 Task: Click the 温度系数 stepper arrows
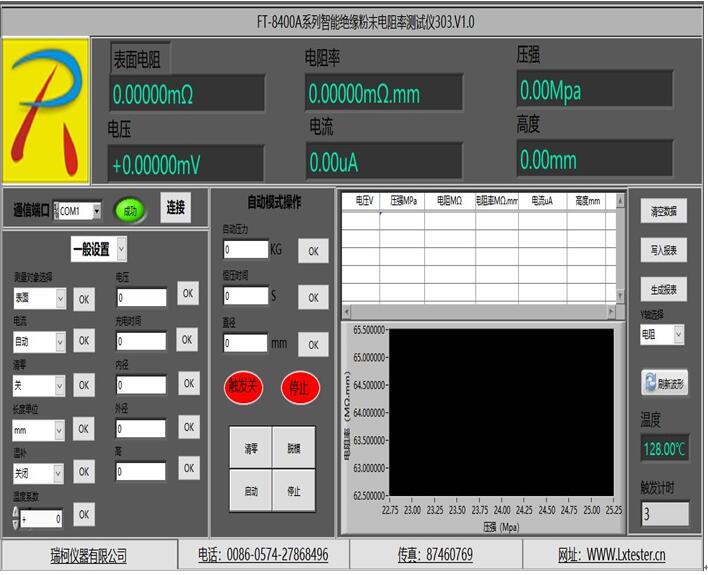coord(16,518)
